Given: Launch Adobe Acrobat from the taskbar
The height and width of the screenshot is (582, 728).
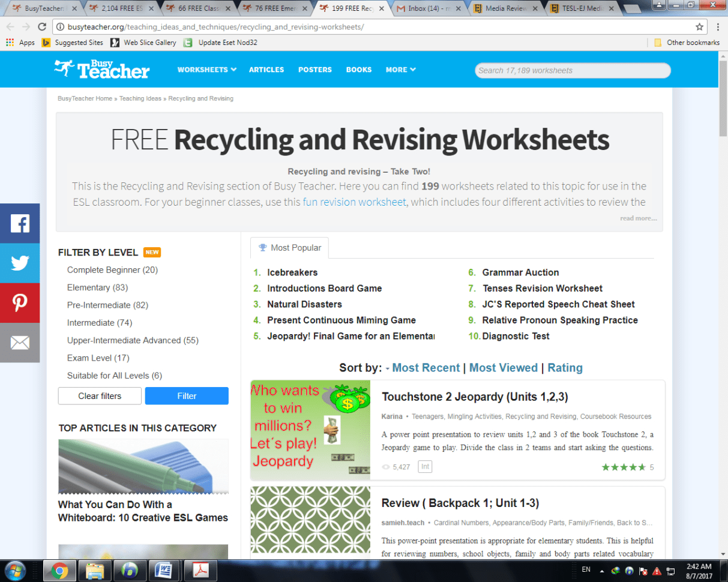Looking at the screenshot, I should (200, 571).
